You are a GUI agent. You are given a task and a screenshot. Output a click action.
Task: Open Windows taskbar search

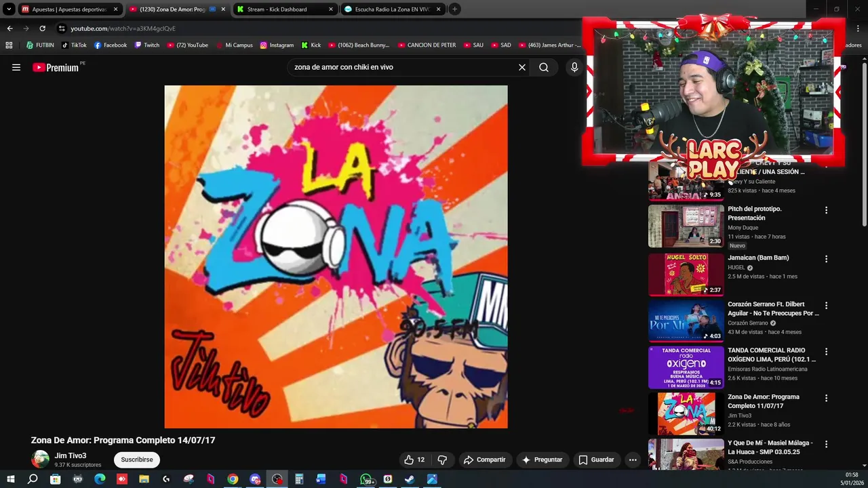click(33, 479)
